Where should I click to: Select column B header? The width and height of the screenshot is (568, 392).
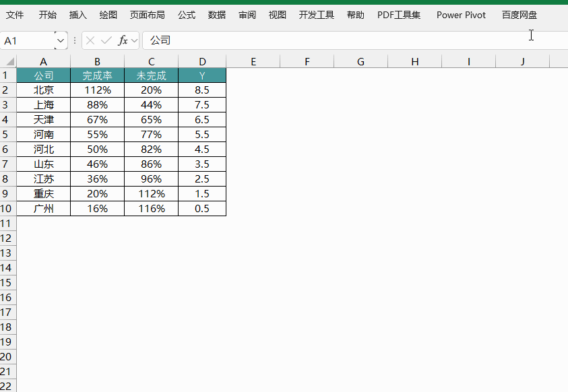[98, 61]
